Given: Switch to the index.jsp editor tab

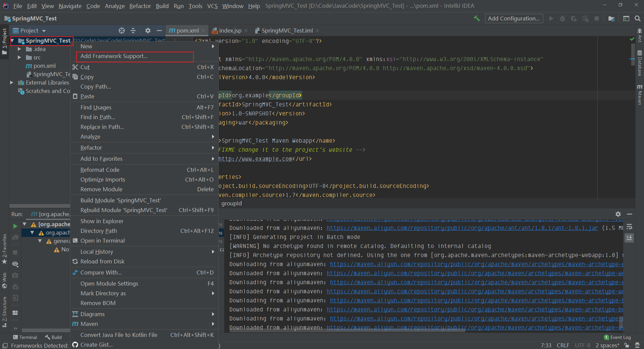Looking at the screenshot, I should click(x=230, y=31).
